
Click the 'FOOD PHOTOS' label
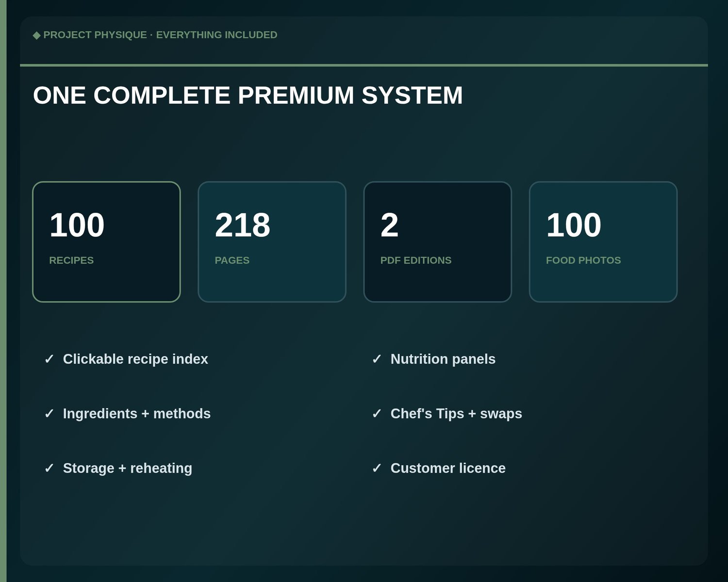[x=583, y=260]
